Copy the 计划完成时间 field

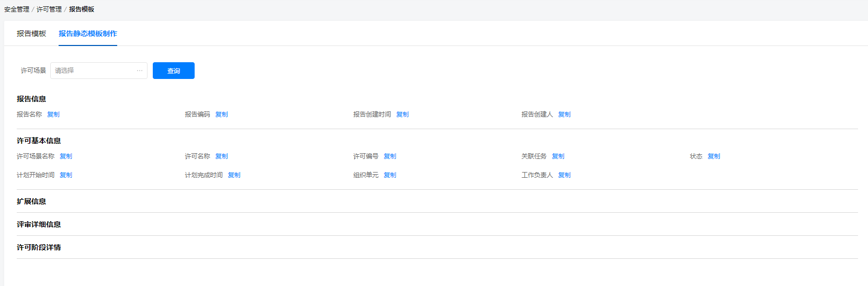coord(234,175)
